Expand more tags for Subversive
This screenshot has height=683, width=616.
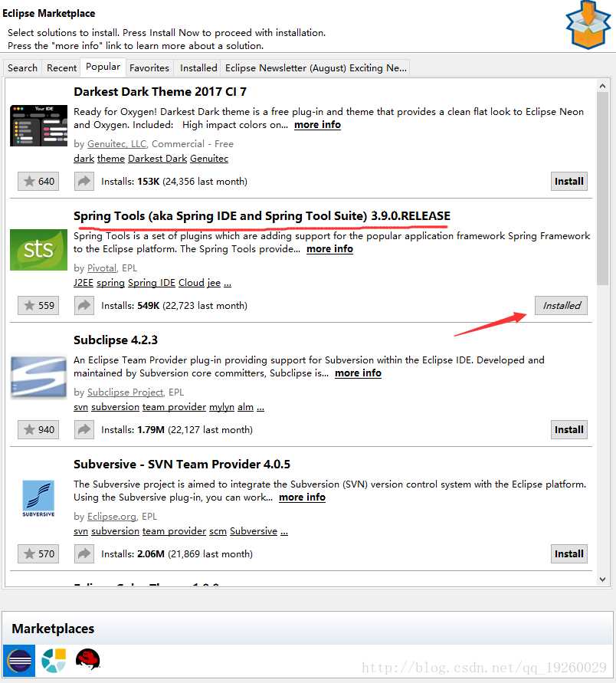click(x=282, y=531)
